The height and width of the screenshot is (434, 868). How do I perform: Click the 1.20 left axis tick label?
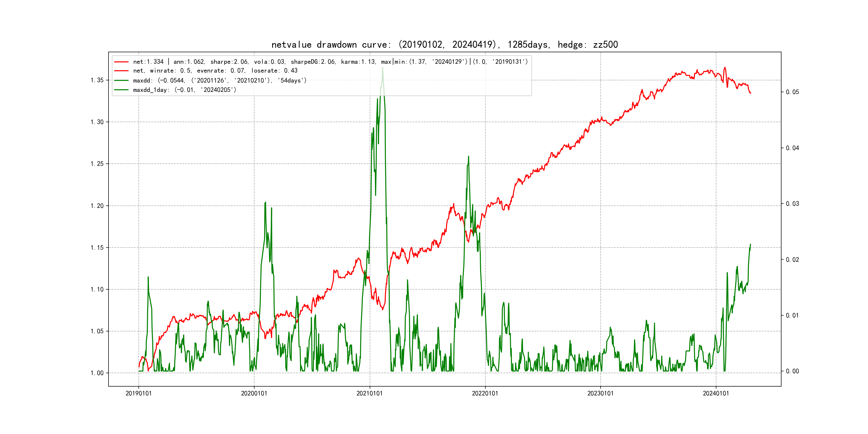pos(97,206)
